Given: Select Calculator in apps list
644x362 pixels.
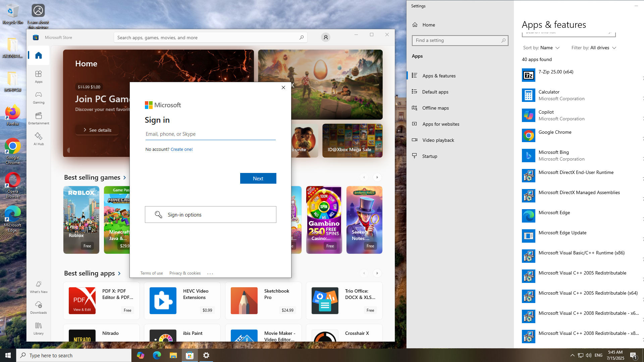Looking at the screenshot, I should pos(583,95).
